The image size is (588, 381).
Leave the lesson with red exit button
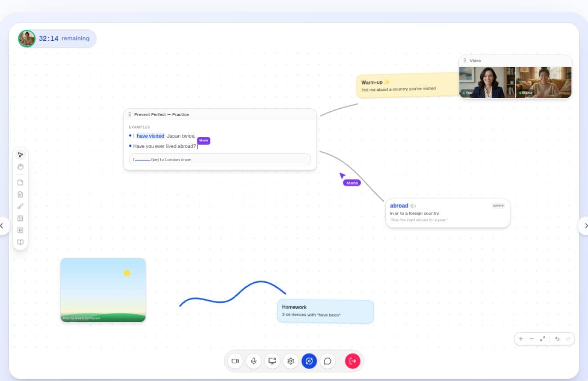pos(353,361)
